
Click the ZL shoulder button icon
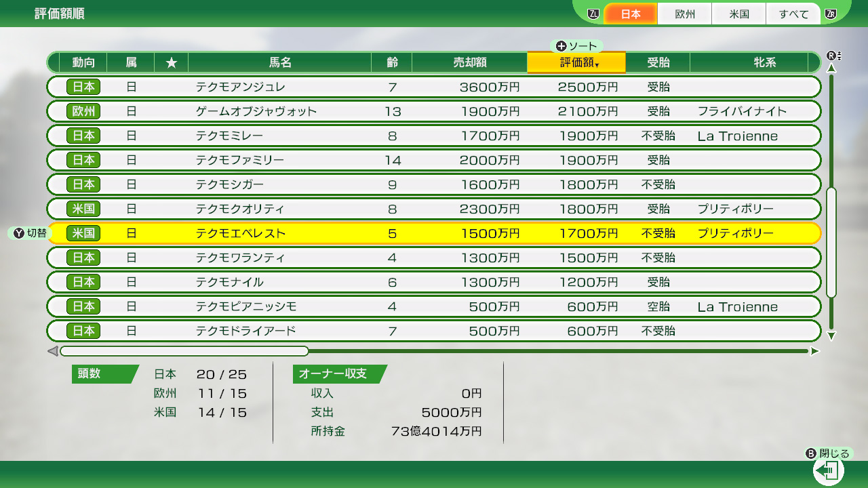tap(594, 14)
